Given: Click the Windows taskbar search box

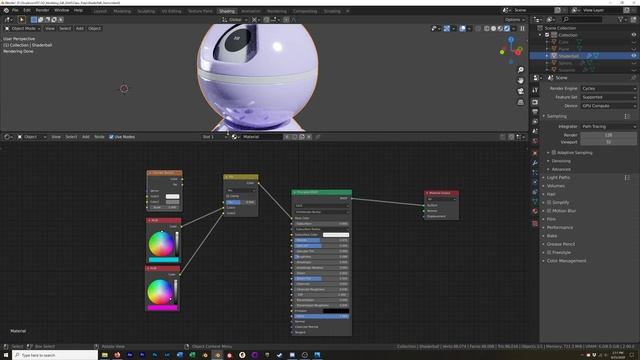Looking at the screenshot, I should (x=55, y=355).
